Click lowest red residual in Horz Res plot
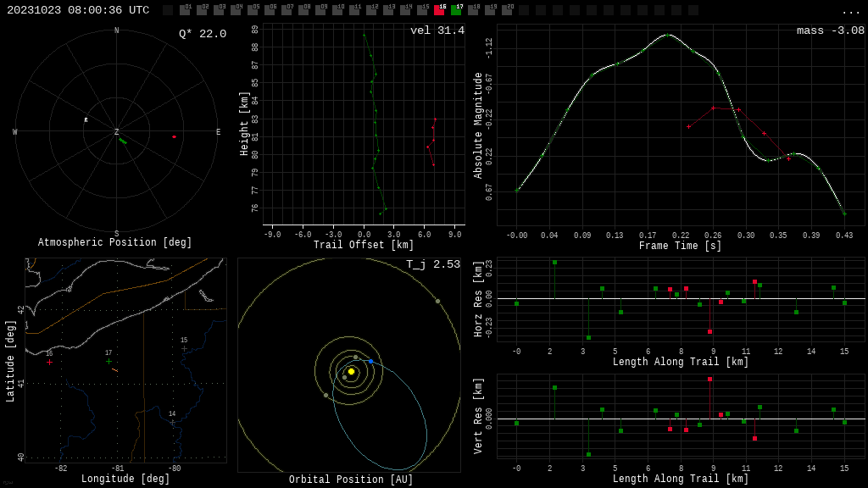 click(x=709, y=331)
